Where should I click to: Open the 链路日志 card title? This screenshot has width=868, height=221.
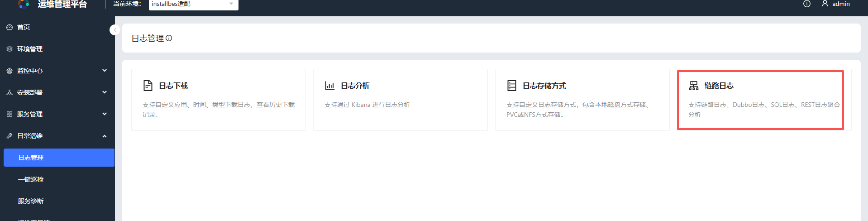719,86
